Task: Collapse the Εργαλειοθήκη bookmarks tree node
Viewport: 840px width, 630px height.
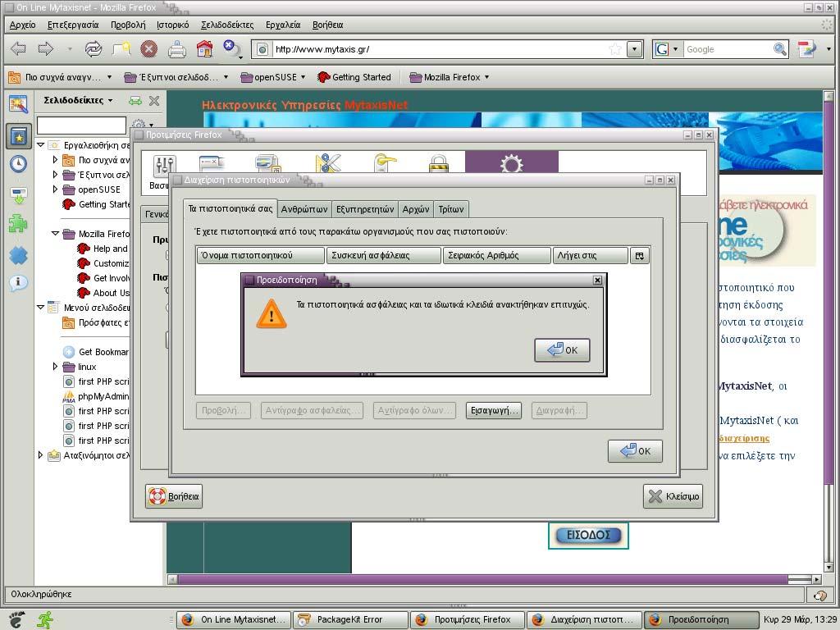Action: coord(41,145)
